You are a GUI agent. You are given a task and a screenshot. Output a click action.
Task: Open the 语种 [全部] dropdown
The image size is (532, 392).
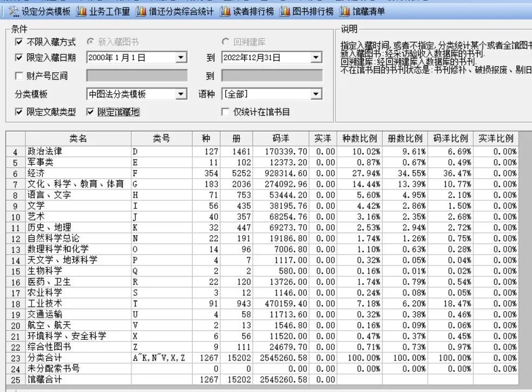point(316,94)
